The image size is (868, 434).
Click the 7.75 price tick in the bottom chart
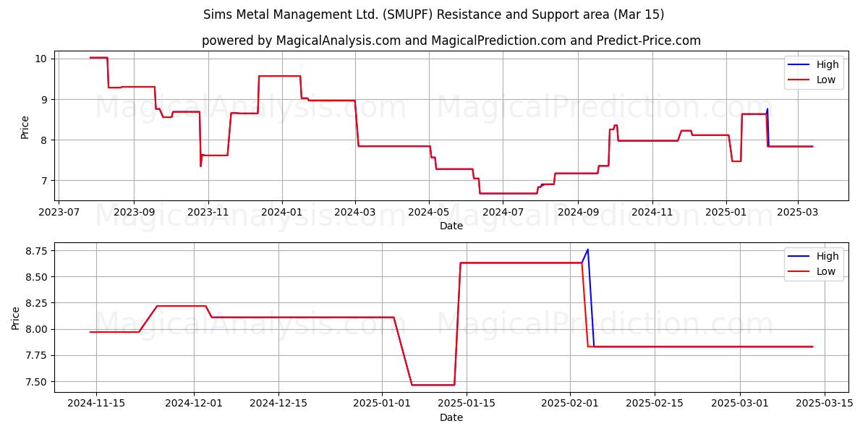pyautogui.click(x=37, y=355)
